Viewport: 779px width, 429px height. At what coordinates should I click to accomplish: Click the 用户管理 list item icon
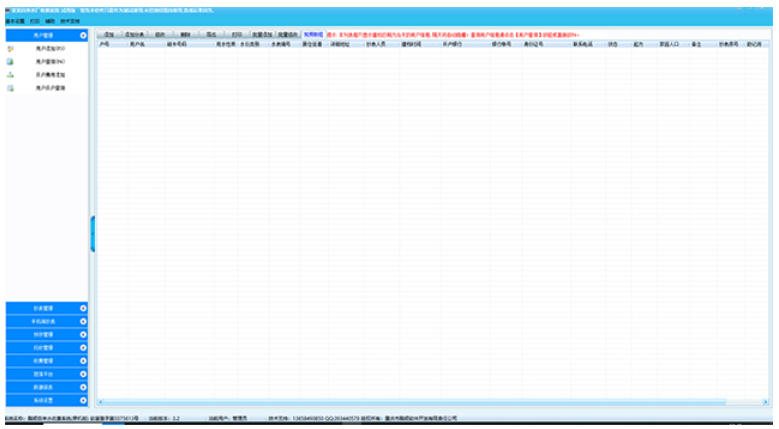point(10,62)
